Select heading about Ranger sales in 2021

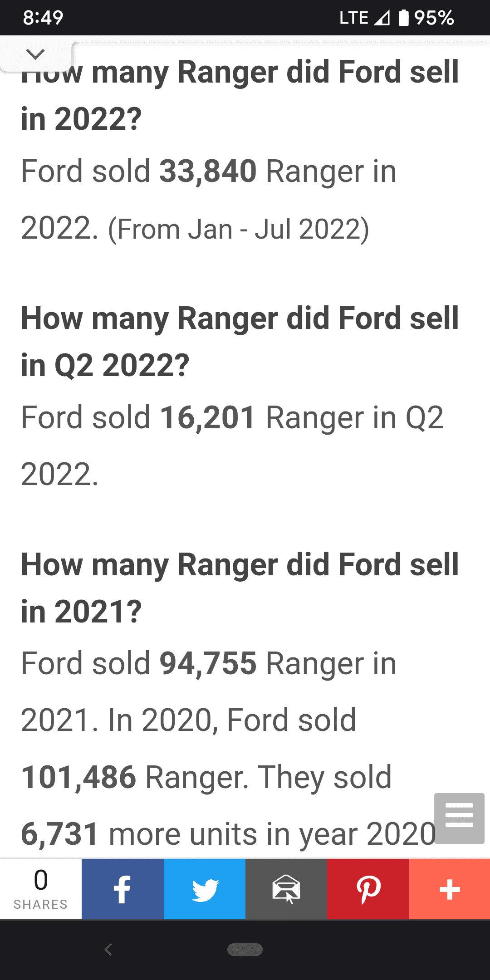click(240, 588)
